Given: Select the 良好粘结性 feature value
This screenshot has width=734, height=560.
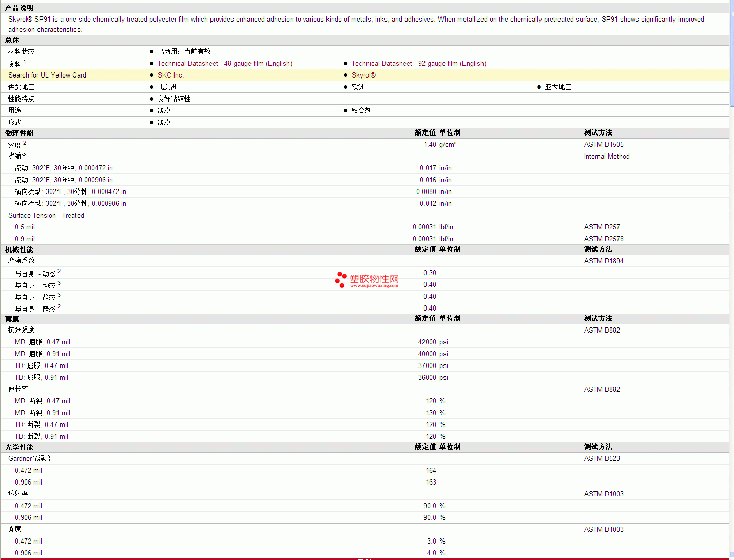Looking at the screenshot, I should pos(174,99).
